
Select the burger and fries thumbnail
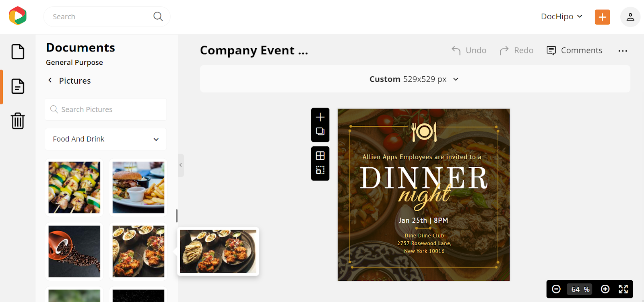[138, 187]
